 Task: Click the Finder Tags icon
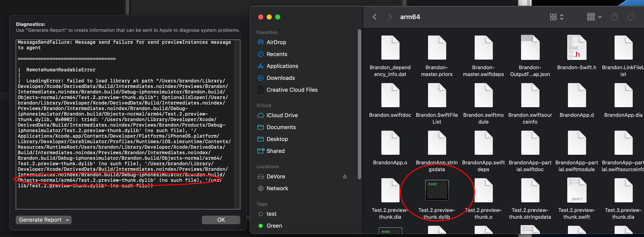631,17
